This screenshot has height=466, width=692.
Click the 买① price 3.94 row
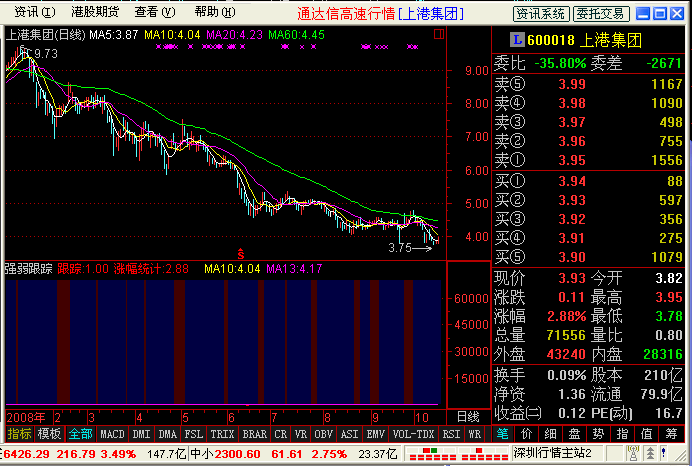point(588,181)
